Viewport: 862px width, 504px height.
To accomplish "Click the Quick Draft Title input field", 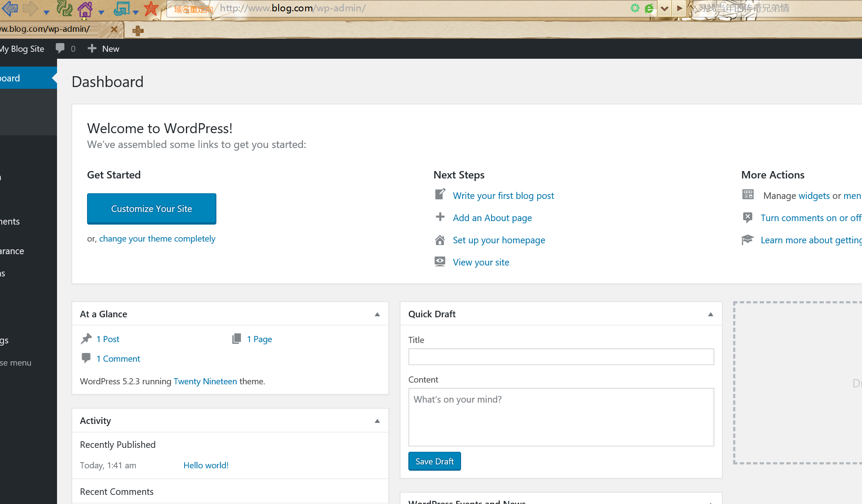I will pos(561,357).
